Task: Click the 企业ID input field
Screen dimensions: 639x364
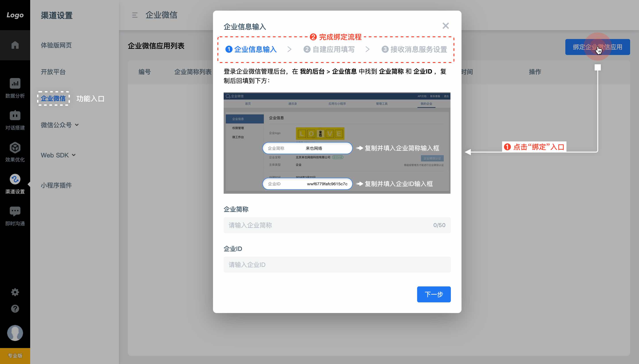Action: 337,264
